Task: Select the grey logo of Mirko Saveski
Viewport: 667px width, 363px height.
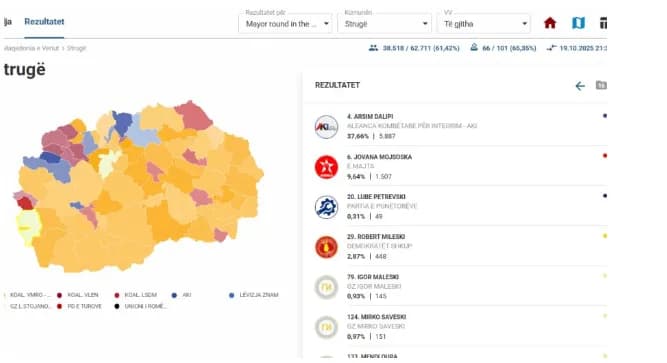Action: [326, 327]
